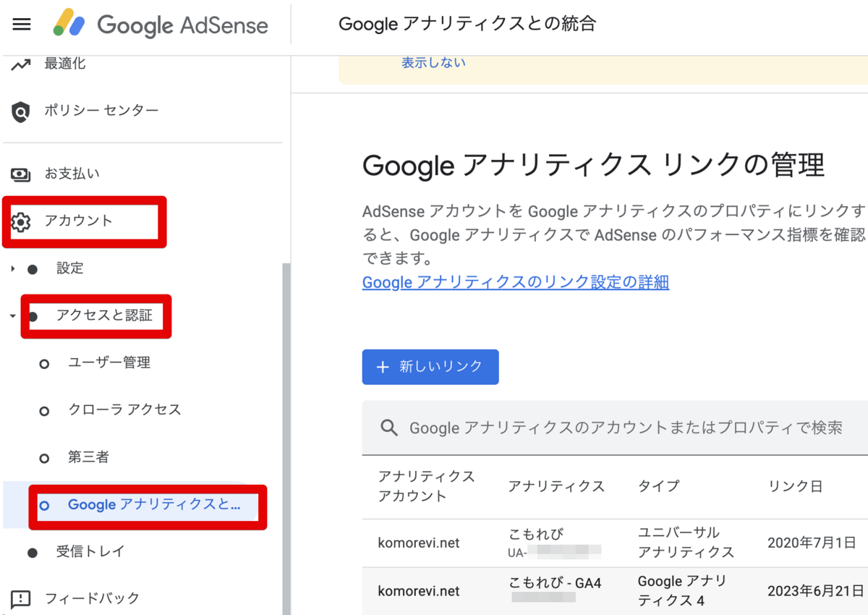Select 2023年6月21日 date cell
This screenshot has height=615, width=868.
(x=817, y=591)
